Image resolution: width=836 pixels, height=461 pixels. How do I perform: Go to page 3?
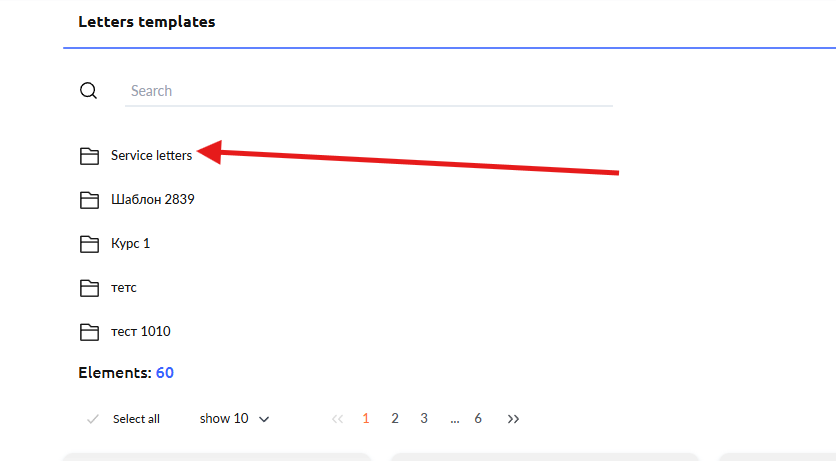[424, 419]
